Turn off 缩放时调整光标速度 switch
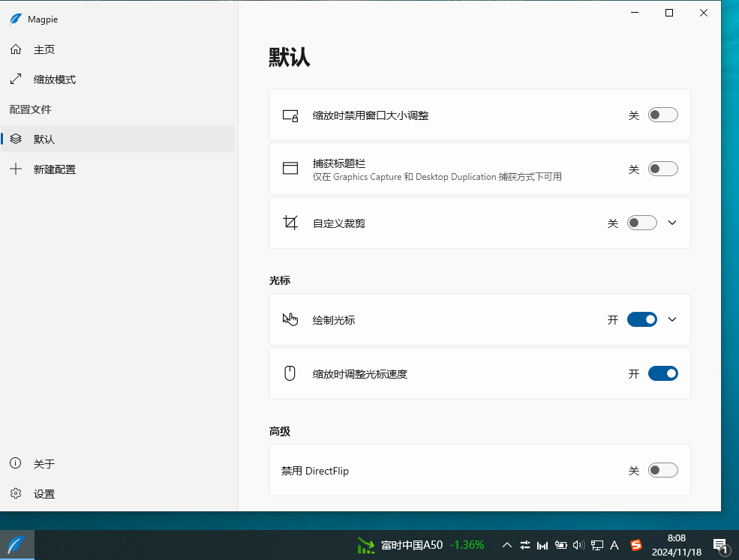Viewport: 739px width, 560px height. (663, 373)
